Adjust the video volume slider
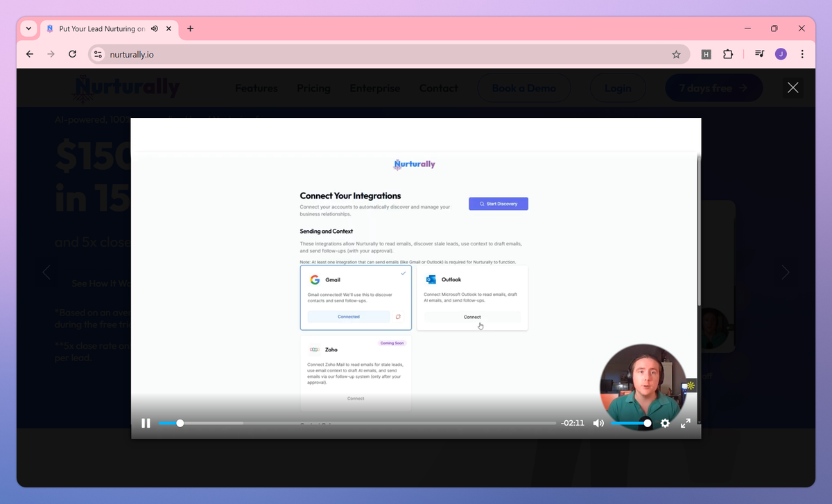 631,423
